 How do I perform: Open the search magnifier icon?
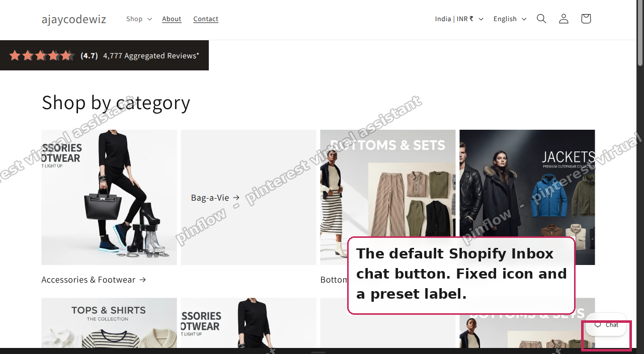(x=541, y=19)
